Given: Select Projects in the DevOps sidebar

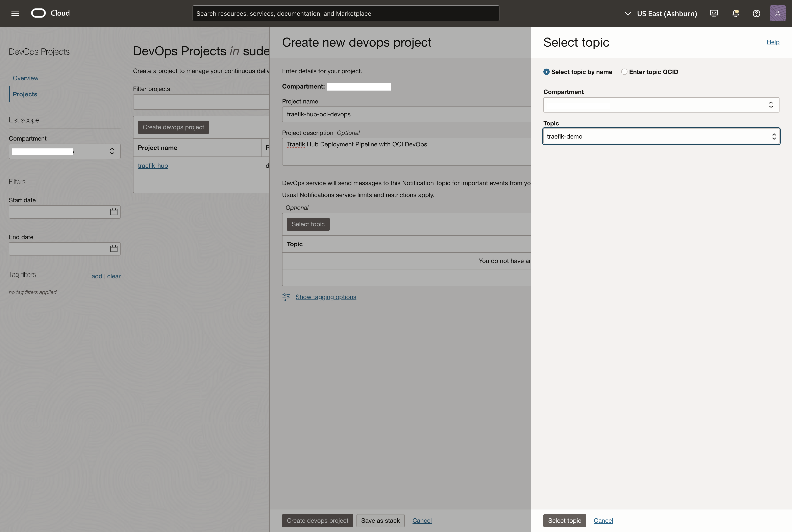Looking at the screenshot, I should 25,94.
